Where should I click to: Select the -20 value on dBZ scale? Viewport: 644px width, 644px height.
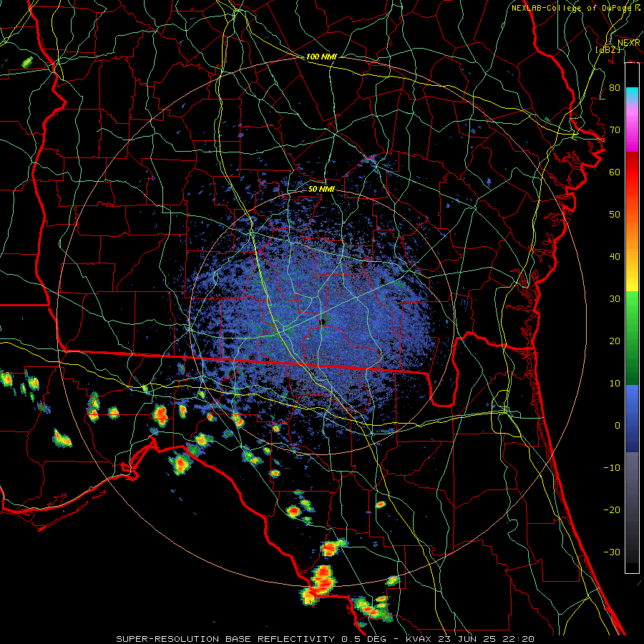tap(612, 509)
